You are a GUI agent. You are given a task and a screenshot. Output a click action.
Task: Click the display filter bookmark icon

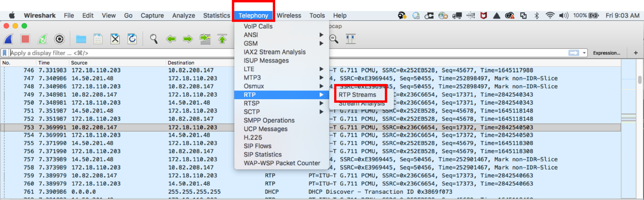[5, 53]
